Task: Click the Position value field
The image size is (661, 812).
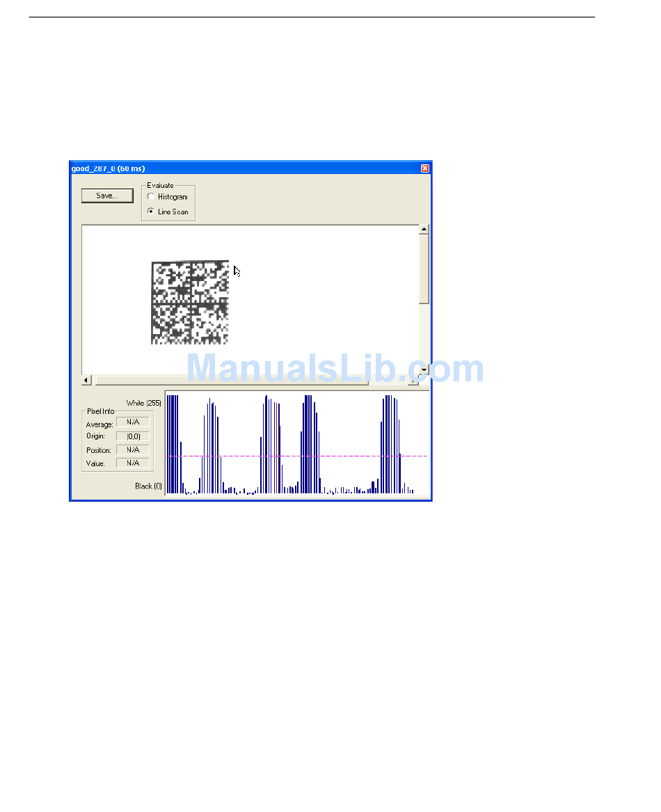Action: [x=133, y=449]
